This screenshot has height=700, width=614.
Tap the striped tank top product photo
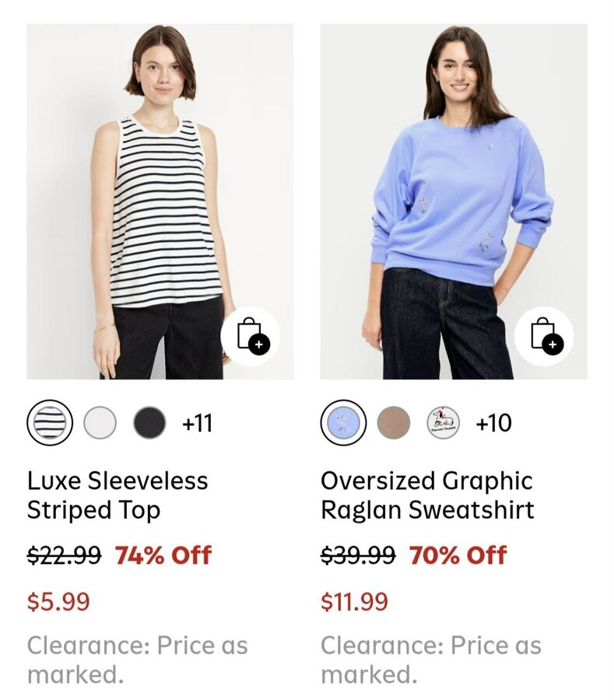point(160,194)
